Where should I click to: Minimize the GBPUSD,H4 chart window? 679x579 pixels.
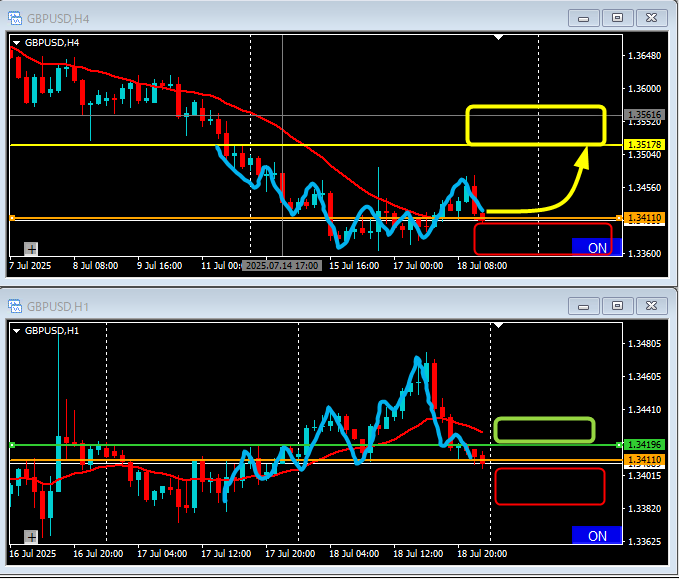coord(583,18)
